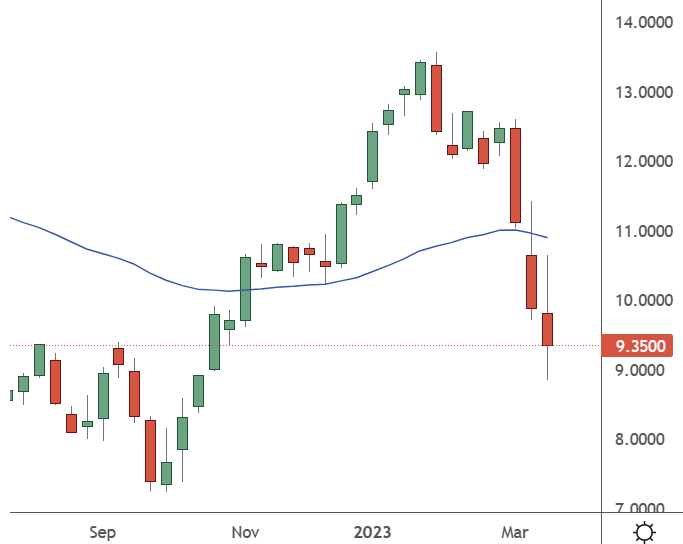Image resolution: width=683 pixels, height=544 pixels.
Task: Select the large red candle falling from 12.5
Action: [x=516, y=175]
